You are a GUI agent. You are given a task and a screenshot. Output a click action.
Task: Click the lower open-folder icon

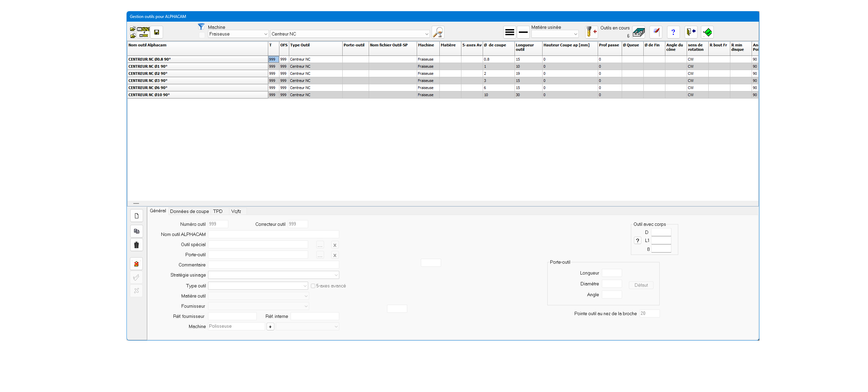click(x=133, y=35)
